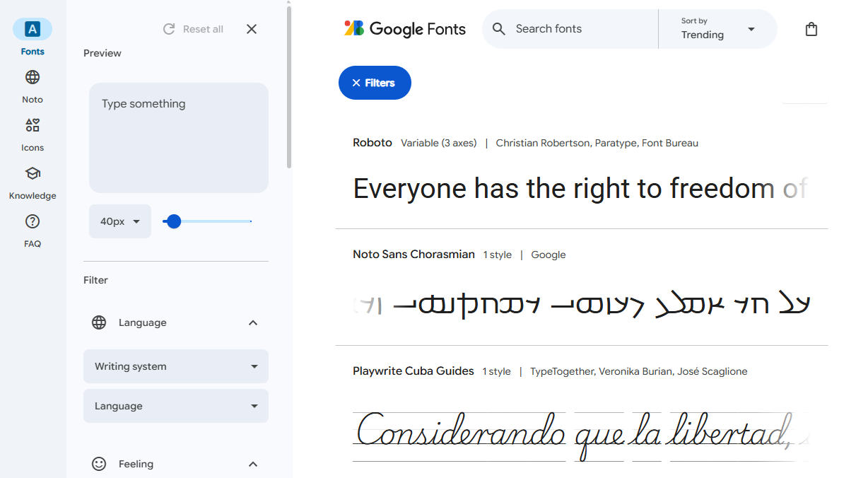
Task: Click the reload icon next to Reset all
Action: 168,29
